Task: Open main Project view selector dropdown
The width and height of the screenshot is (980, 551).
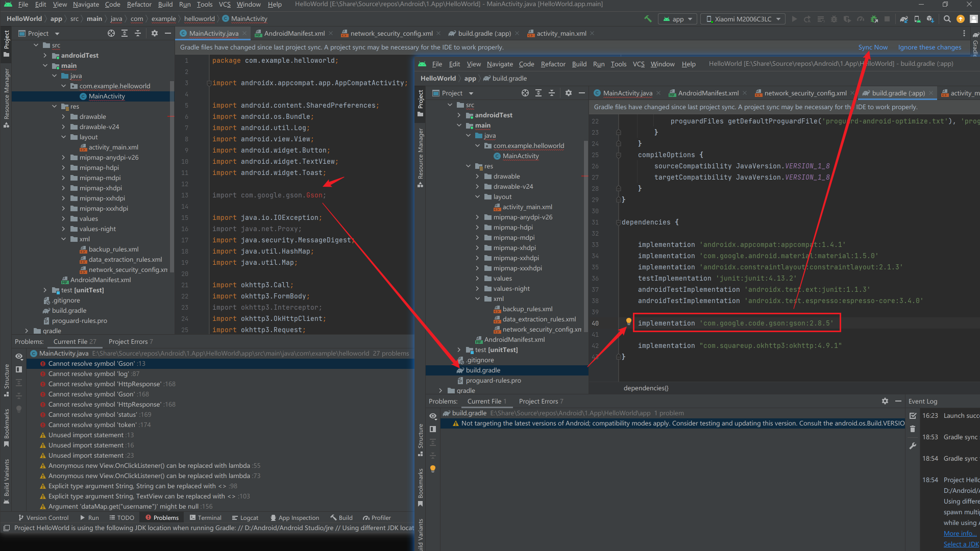Action: tap(38, 33)
